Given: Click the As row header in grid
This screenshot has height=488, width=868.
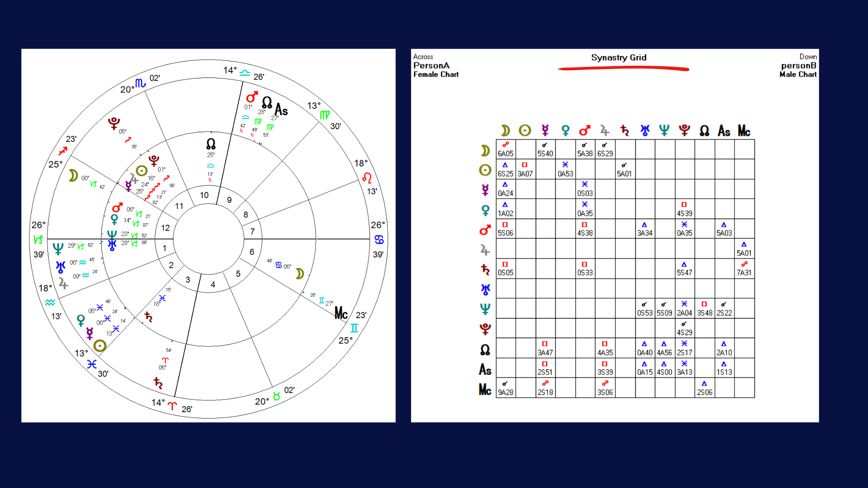Looking at the screenshot, I should [485, 370].
